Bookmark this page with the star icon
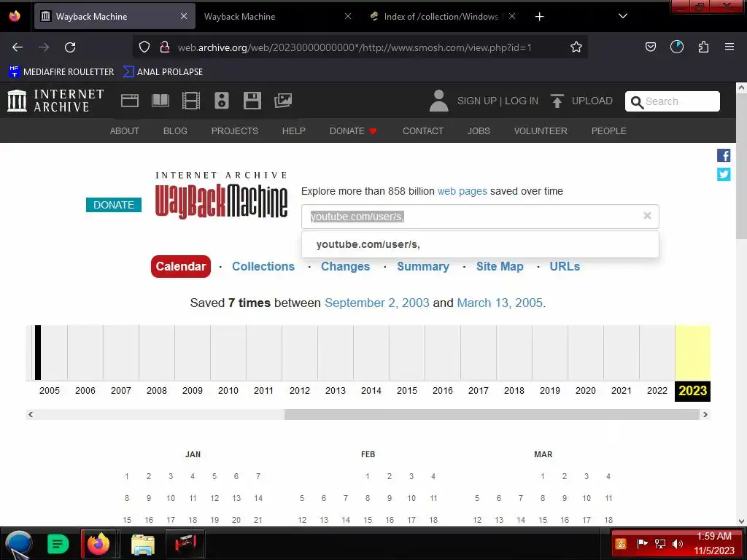This screenshot has width=747, height=560. [576, 47]
